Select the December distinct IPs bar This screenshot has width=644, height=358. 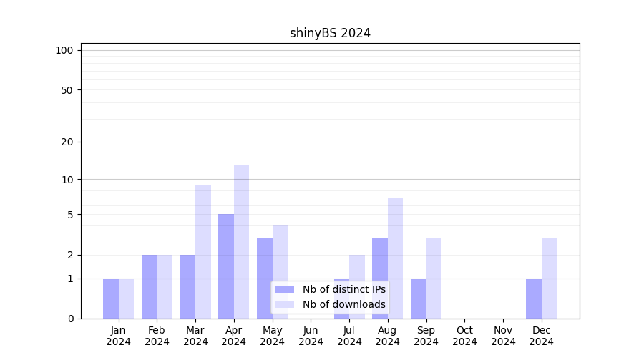point(534,299)
